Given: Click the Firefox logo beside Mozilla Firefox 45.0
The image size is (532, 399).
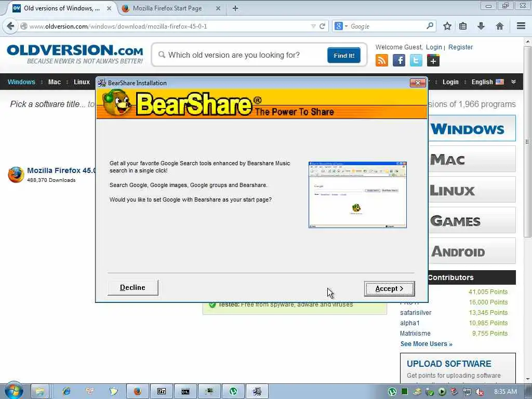Looking at the screenshot, I should 16,175.
